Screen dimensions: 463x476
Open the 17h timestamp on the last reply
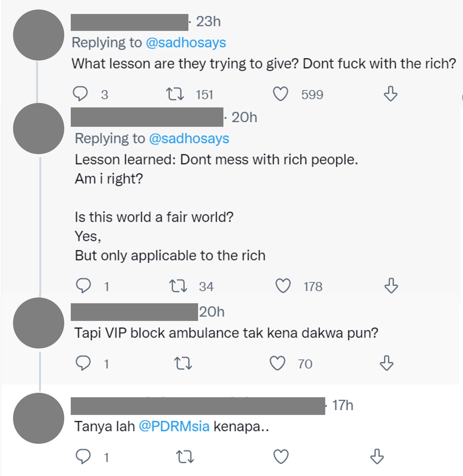pos(343,405)
